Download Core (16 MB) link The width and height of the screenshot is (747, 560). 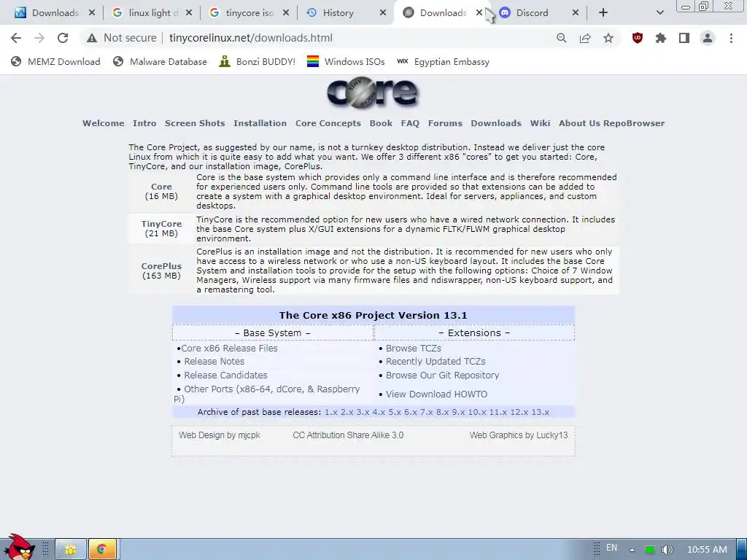[161, 187]
